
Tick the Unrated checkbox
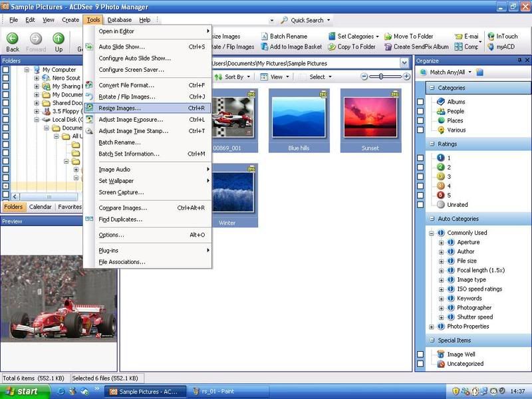[x=420, y=205]
